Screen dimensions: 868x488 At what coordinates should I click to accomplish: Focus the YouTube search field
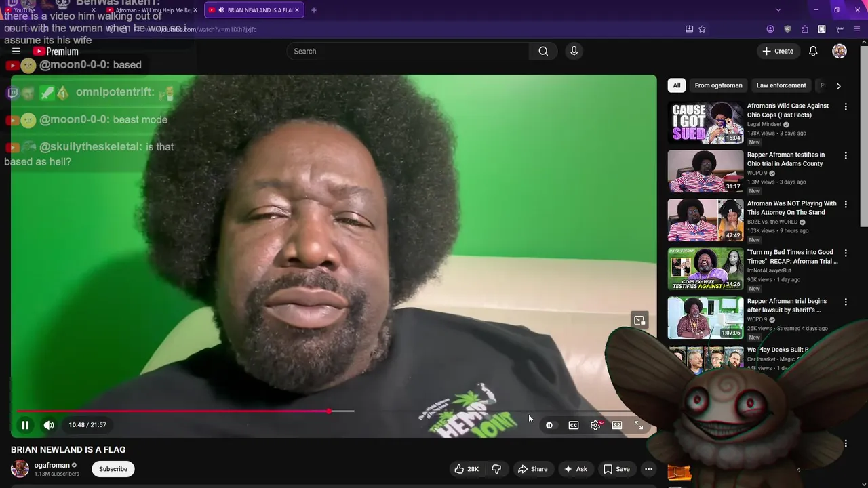(408, 51)
